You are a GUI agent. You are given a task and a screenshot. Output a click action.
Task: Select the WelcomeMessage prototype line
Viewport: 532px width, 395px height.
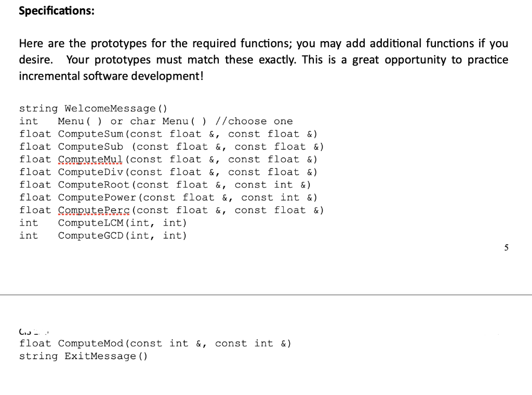tap(92, 108)
